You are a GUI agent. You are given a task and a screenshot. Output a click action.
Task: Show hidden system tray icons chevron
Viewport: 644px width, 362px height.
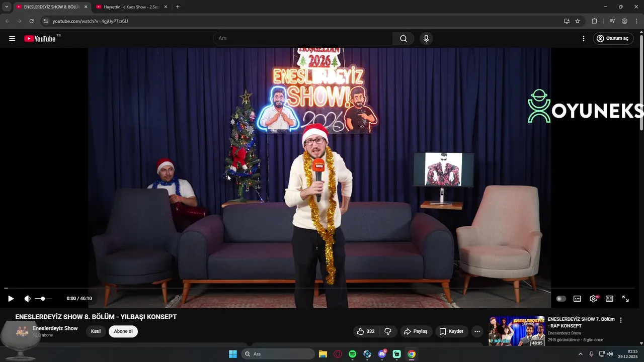coord(581,354)
